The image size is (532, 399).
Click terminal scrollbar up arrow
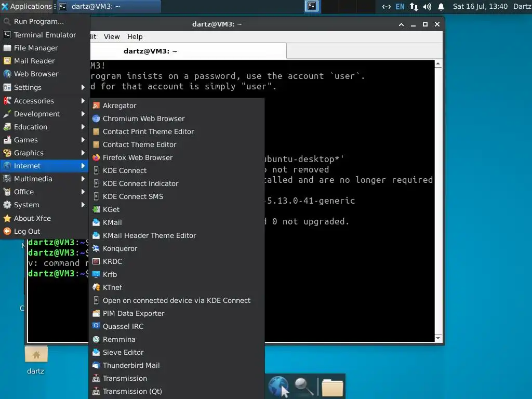tap(438, 64)
